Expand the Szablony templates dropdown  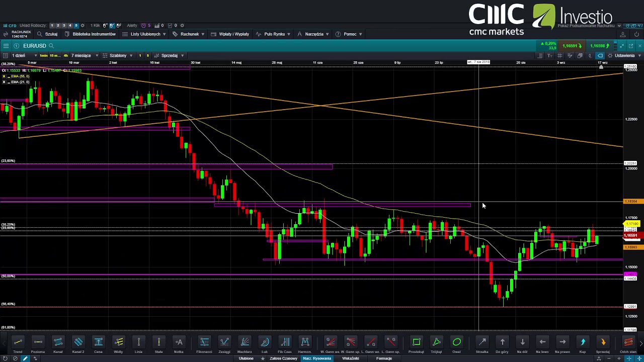[x=118, y=56]
